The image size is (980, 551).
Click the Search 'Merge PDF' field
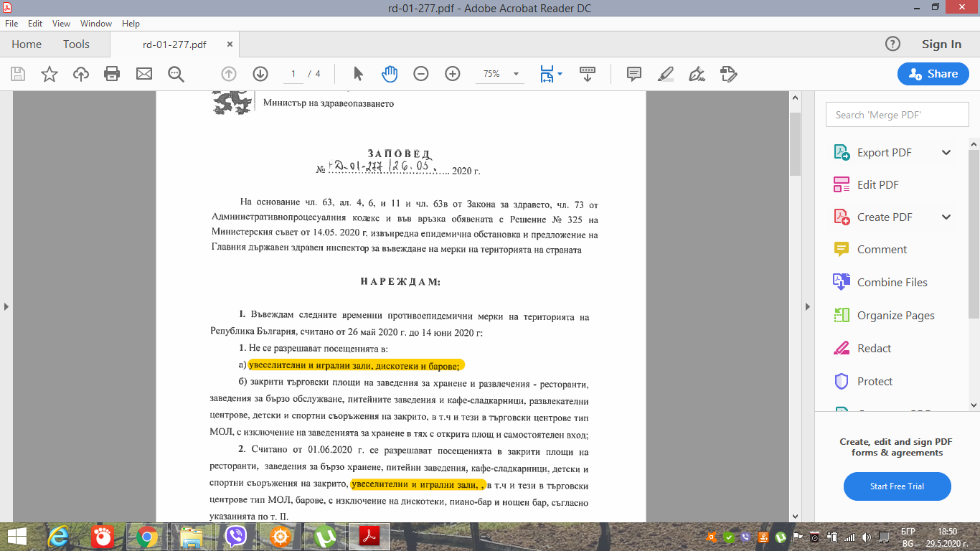pyautogui.click(x=897, y=115)
